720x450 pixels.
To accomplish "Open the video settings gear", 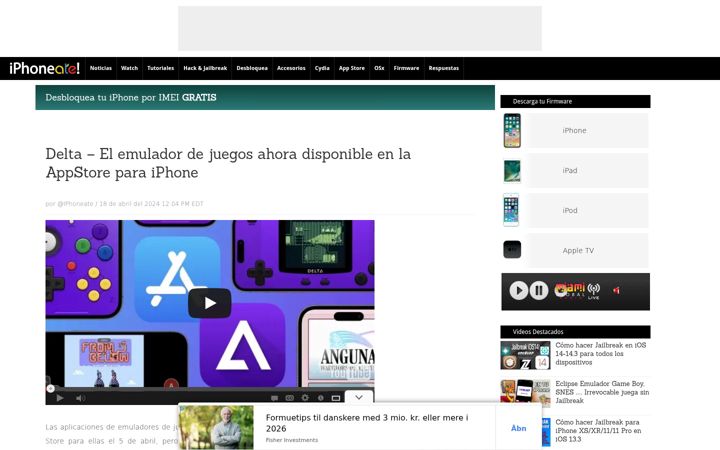I will [305, 398].
